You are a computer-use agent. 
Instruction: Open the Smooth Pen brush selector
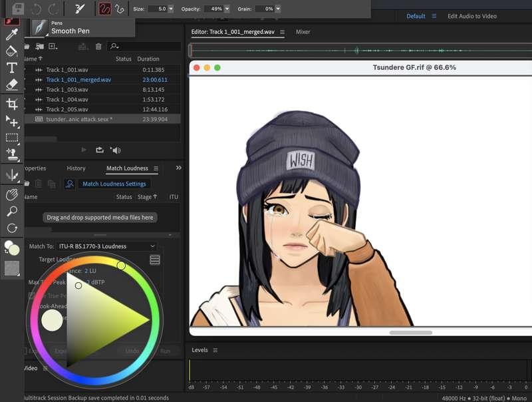[40, 27]
